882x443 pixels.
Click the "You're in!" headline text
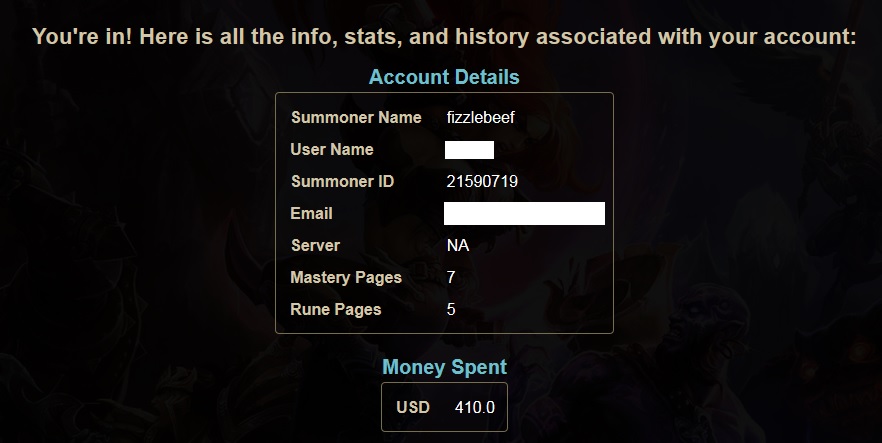pos(82,37)
